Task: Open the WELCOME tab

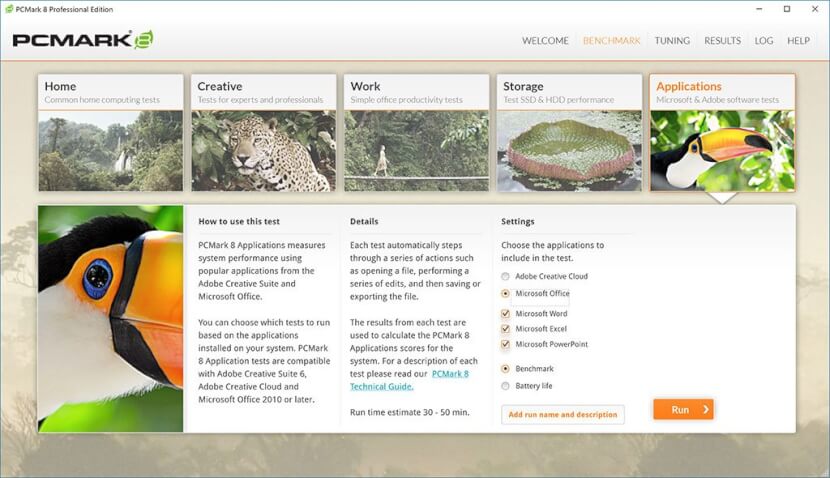Action: point(545,41)
